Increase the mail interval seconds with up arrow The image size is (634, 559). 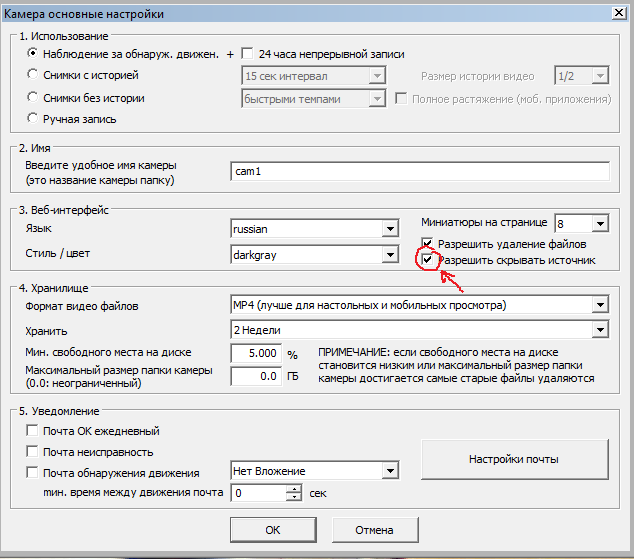[x=294, y=489]
